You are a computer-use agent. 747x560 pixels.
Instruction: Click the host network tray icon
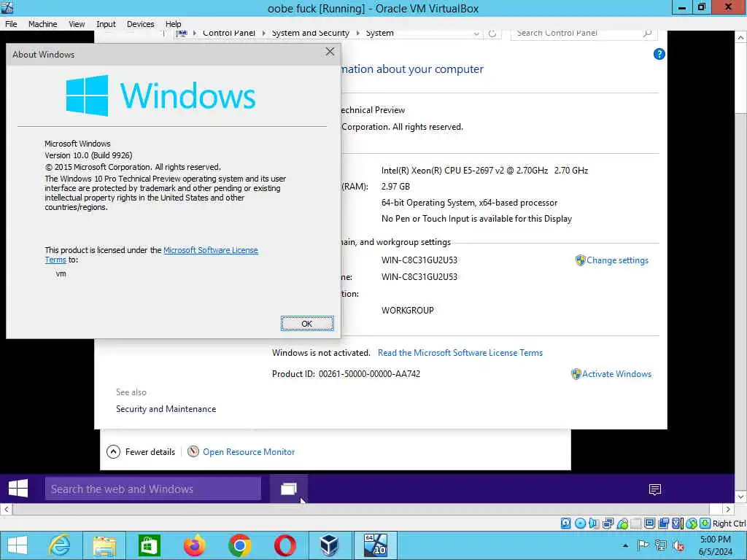pyautogui.click(x=660, y=545)
